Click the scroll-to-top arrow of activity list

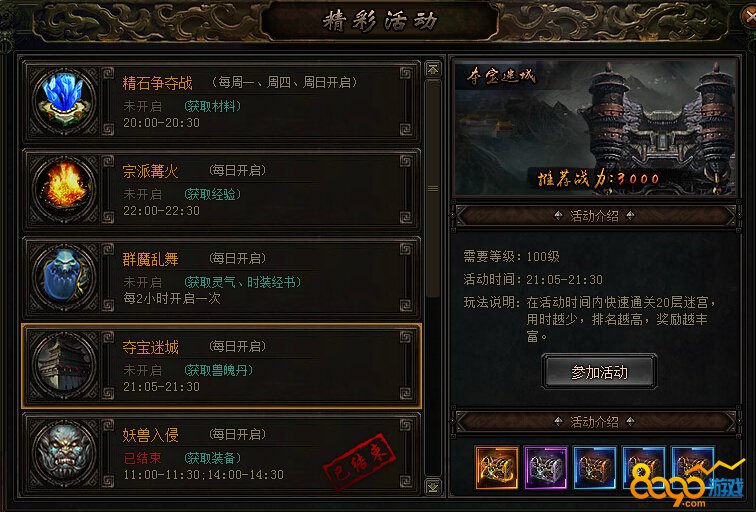click(433, 69)
